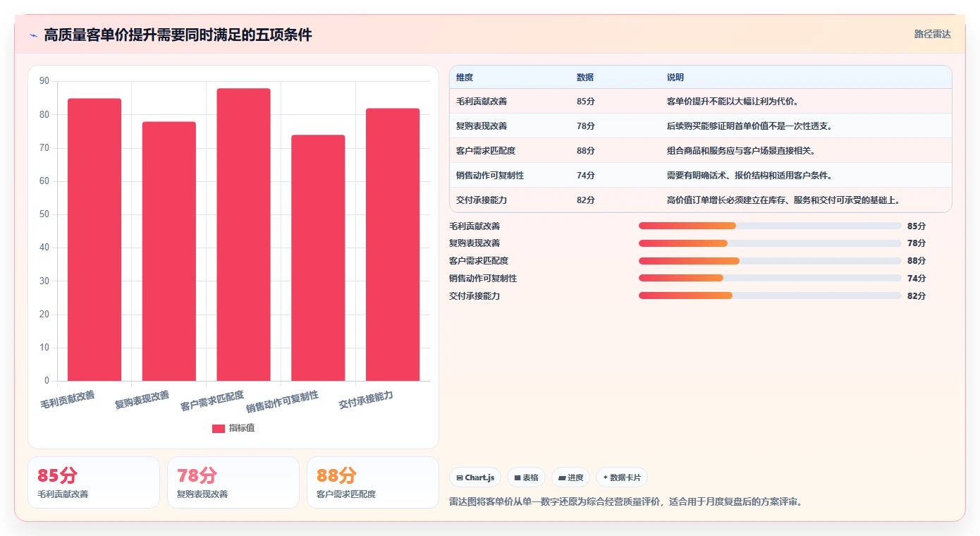980x536 pixels.
Task: Click the footer note starting 雷达图将客单价
Action: tap(625, 502)
